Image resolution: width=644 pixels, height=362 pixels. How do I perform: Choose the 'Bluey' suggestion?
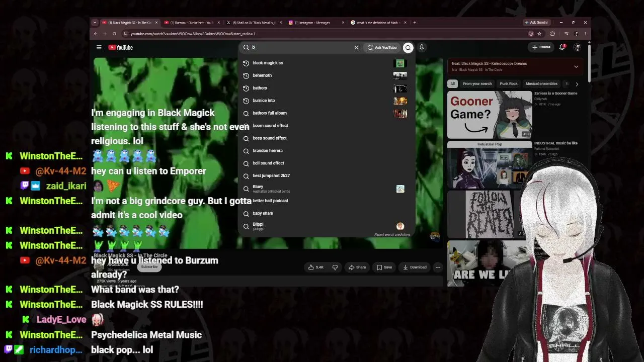click(x=327, y=189)
